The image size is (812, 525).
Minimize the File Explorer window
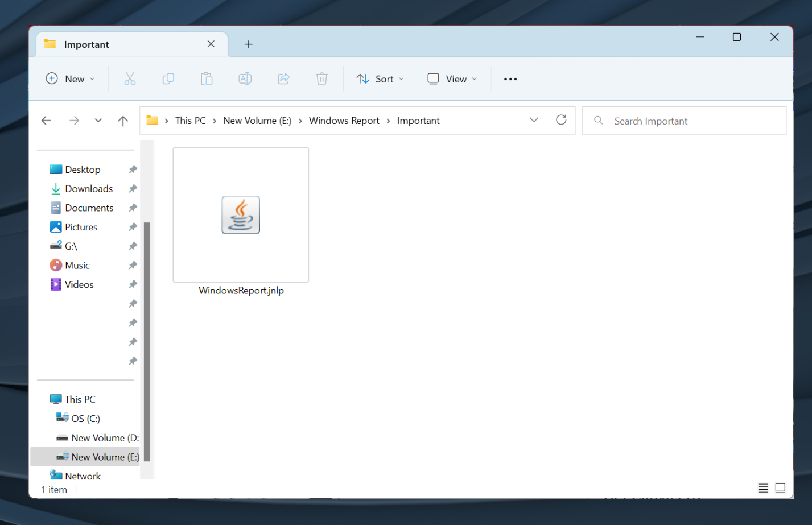(x=700, y=37)
